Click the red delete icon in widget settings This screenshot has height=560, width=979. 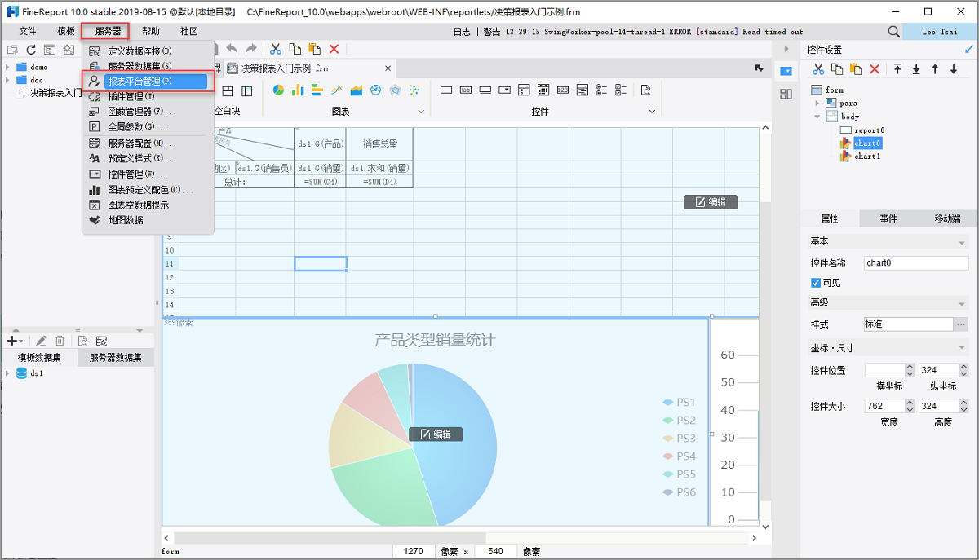click(875, 69)
